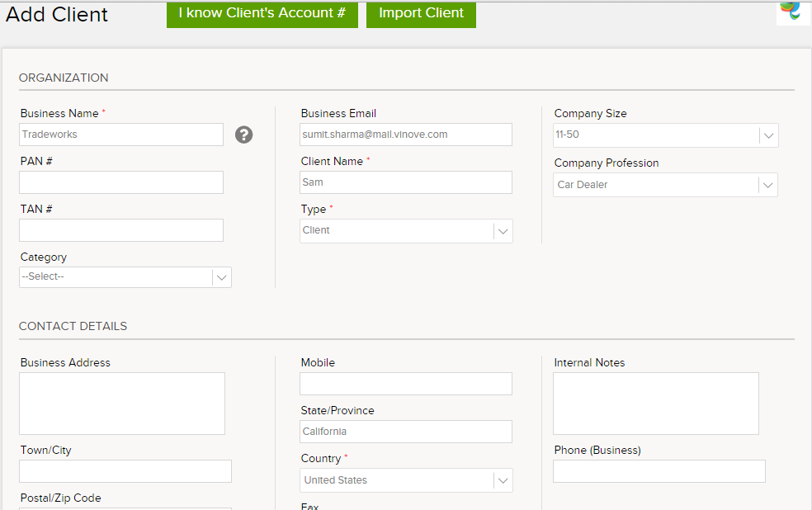812x510 pixels.
Task: Click into the PAN # field
Action: pos(121,182)
